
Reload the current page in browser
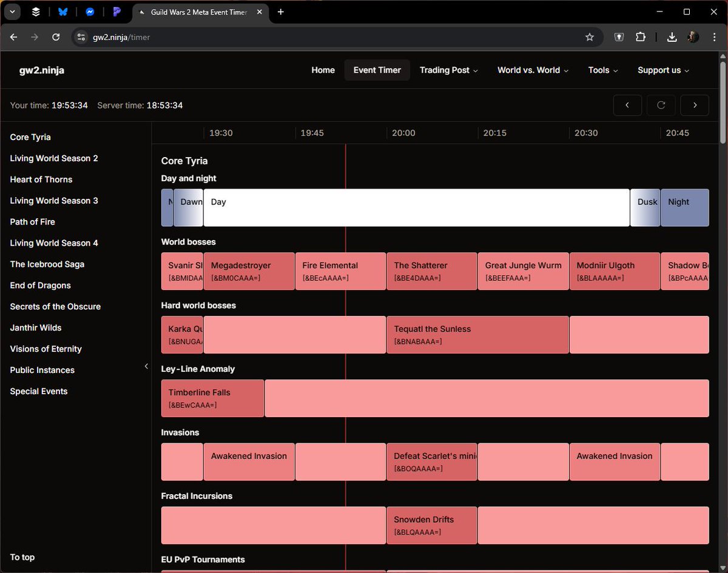point(56,37)
